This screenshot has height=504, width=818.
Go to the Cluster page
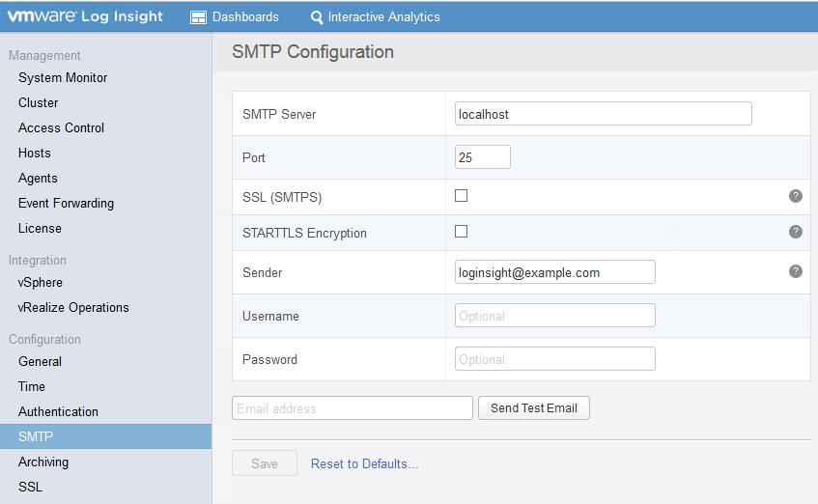[x=38, y=102]
